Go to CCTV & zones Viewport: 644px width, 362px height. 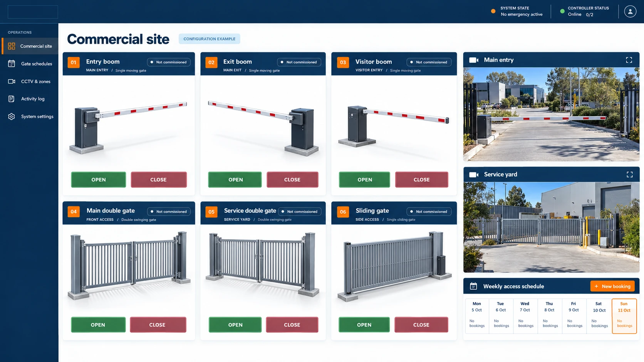point(30,82)
